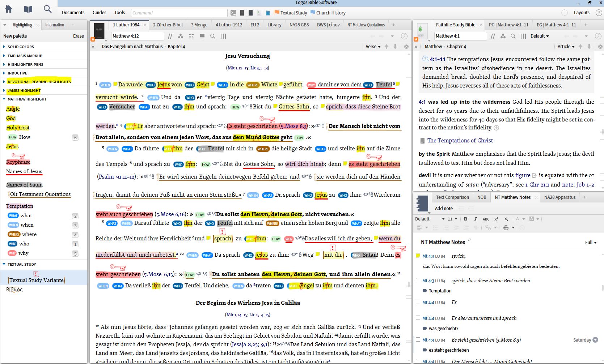Click panel info icon in Luther 1984

click(x=404, y=36)
